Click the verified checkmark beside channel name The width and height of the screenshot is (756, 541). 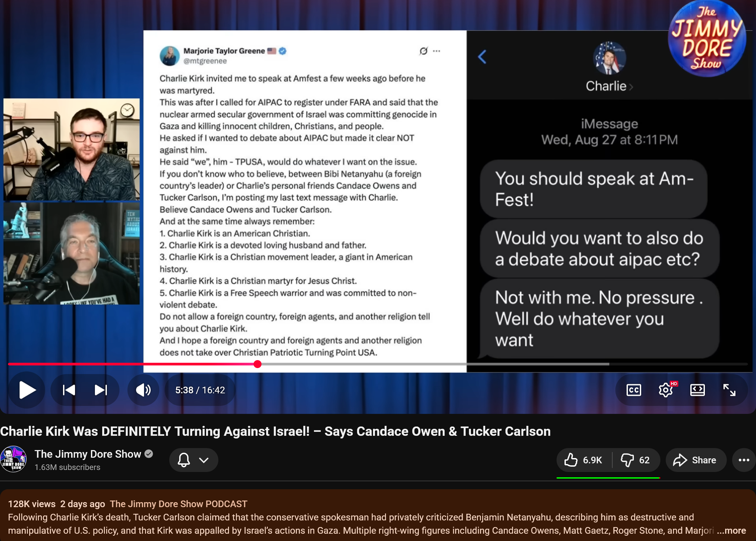coord(149,454)
